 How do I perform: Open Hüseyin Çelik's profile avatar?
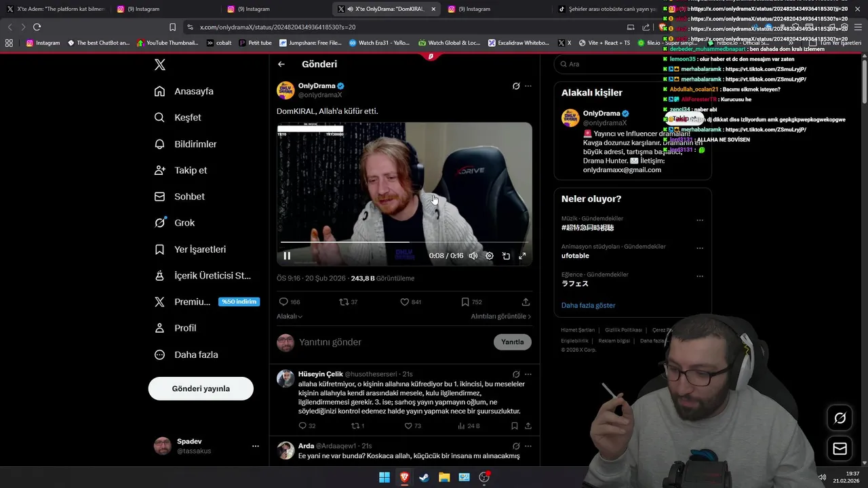(285, 378)
